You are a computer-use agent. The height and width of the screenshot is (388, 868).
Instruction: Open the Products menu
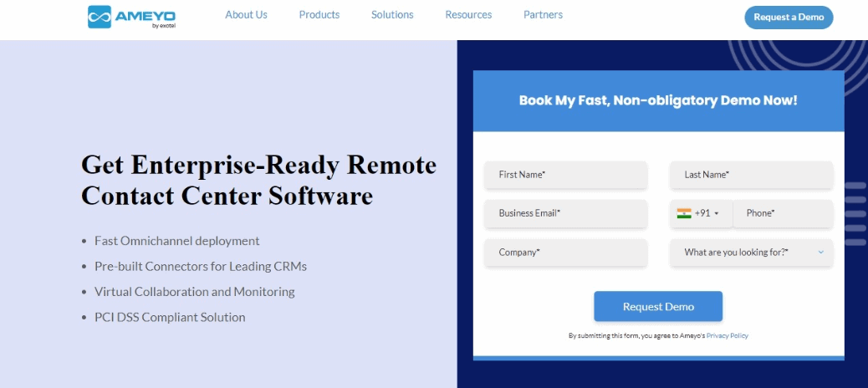tap(319, 15)
